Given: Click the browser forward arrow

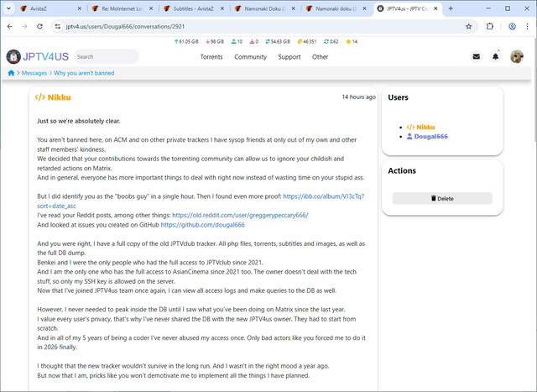Looking at the screenshot, I should click(24, 26).
